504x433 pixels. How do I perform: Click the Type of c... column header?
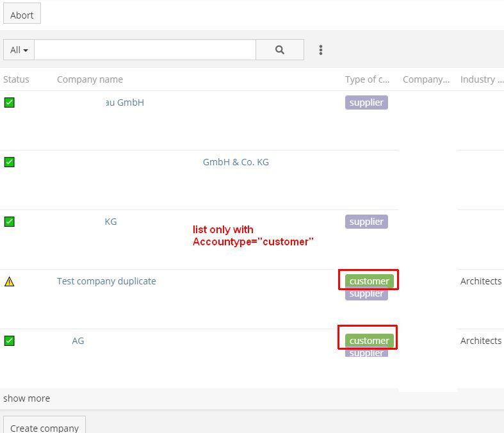367,79
